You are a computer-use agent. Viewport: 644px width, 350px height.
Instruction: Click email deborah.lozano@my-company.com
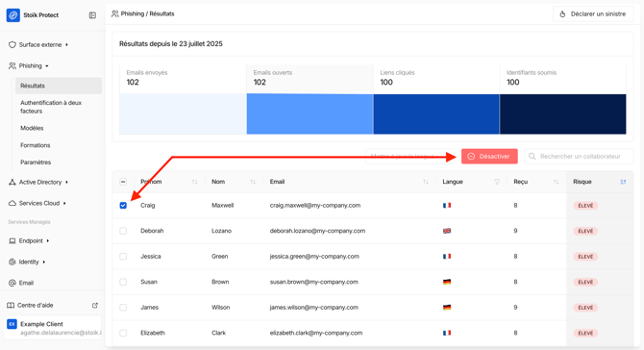tap(317, 231)
